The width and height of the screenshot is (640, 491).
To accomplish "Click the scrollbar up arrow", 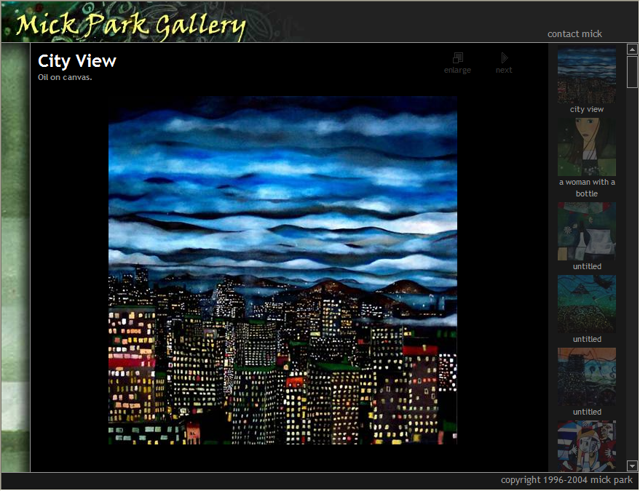I will click(632, 50).
